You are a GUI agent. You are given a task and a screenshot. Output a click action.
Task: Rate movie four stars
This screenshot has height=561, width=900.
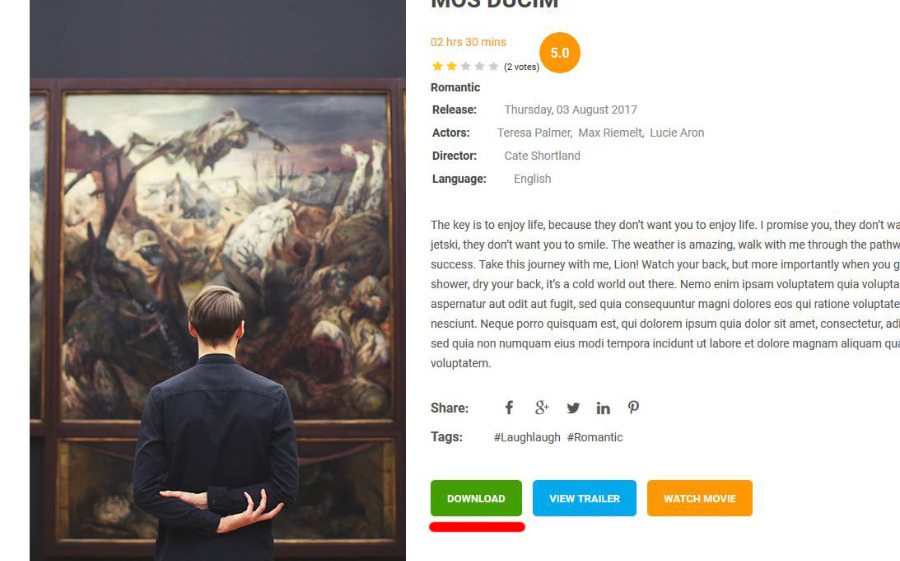click(x=479, y=66)
